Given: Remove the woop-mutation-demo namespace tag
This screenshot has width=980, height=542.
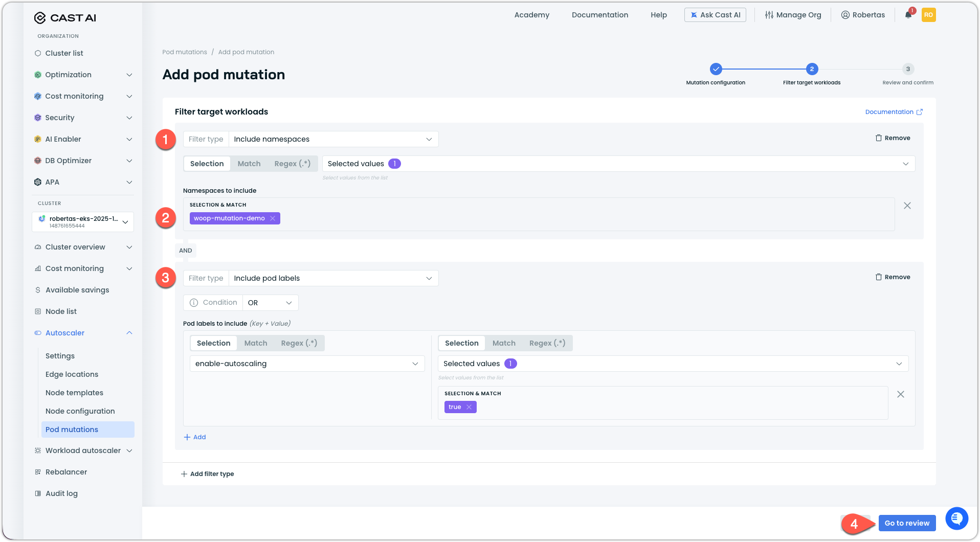Looking at the screenshot, I should (x=273, y=218).
